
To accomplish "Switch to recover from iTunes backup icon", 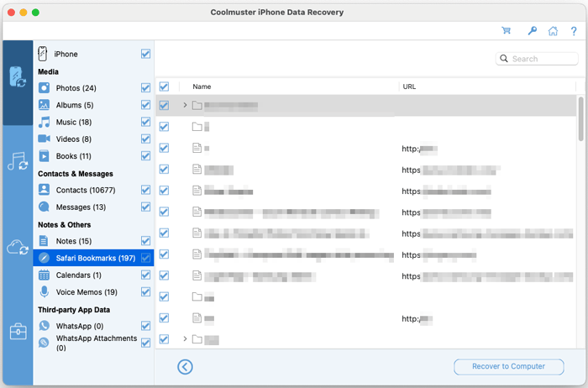I will [18, 161].
